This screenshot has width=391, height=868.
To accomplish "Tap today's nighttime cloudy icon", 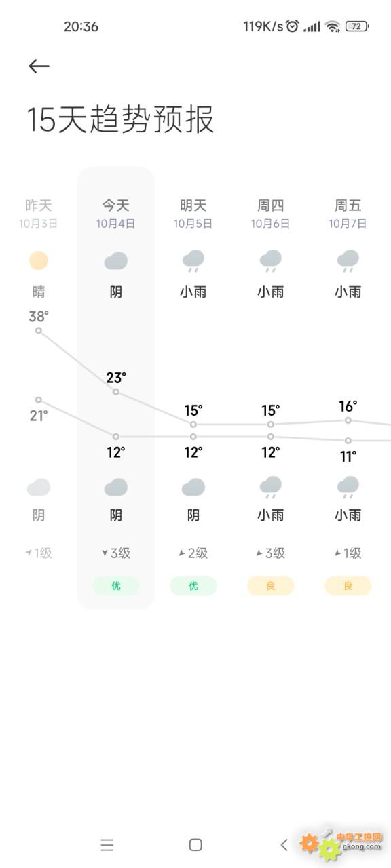I will click(x=116, y=487).
